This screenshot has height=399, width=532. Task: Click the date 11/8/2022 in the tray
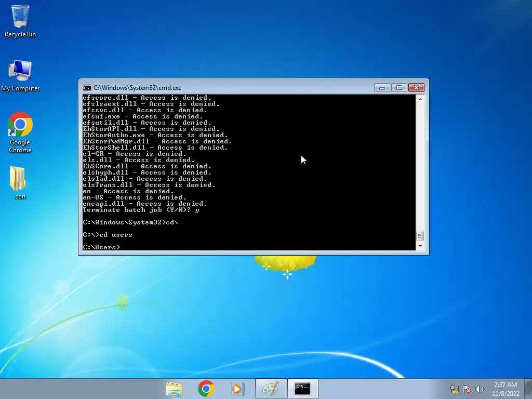pos(506,394)
